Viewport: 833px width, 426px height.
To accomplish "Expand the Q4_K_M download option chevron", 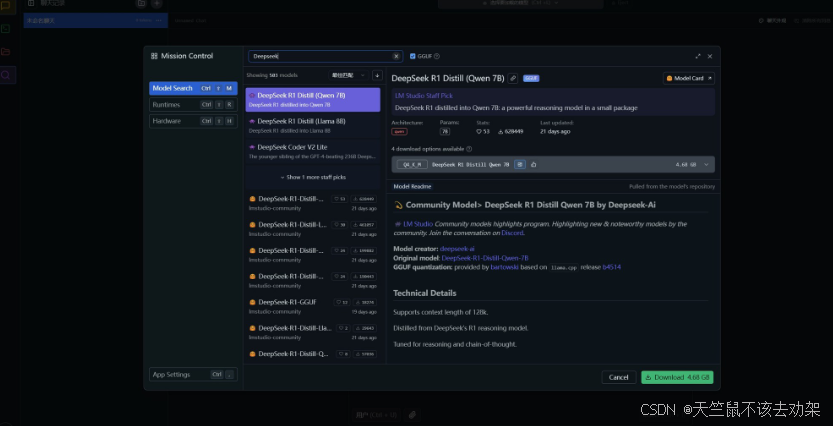I will [x=706, y=165].
